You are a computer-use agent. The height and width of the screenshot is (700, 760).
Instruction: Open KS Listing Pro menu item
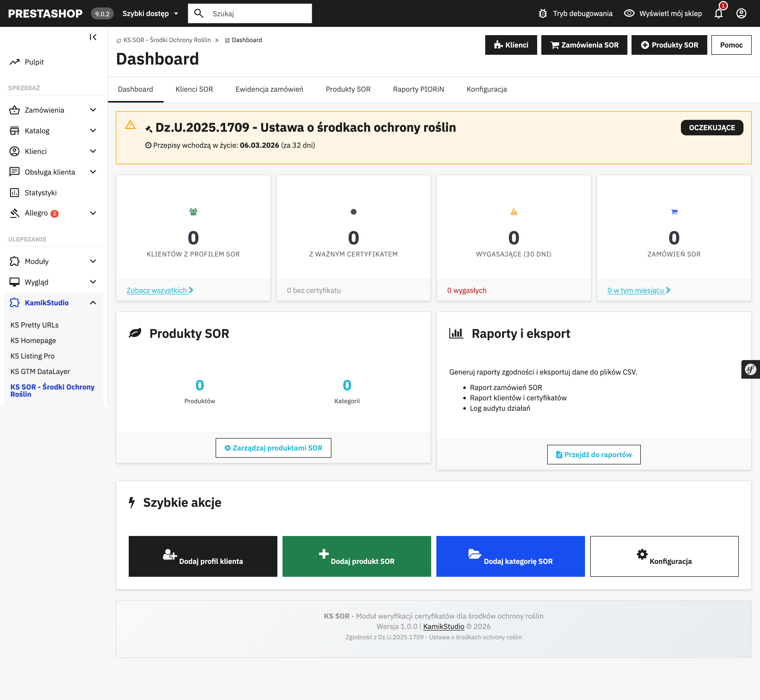(x=33, y=356)
